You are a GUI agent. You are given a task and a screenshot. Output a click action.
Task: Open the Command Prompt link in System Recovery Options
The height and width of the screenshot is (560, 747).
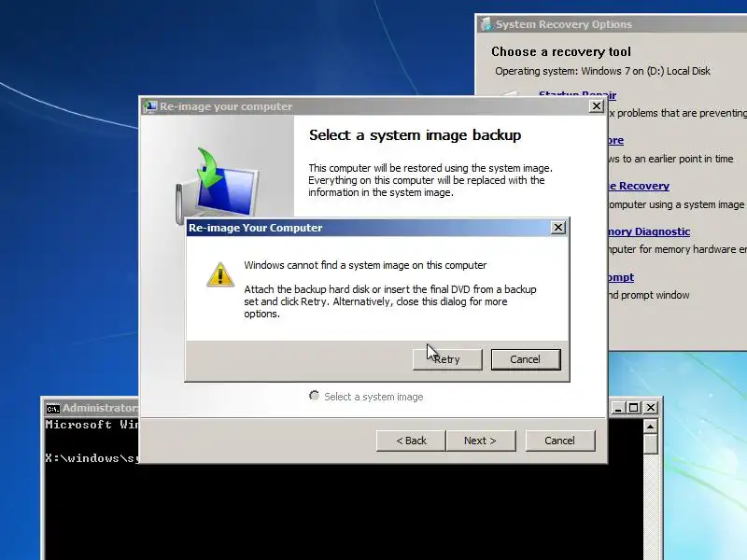[x=621, y=277]
